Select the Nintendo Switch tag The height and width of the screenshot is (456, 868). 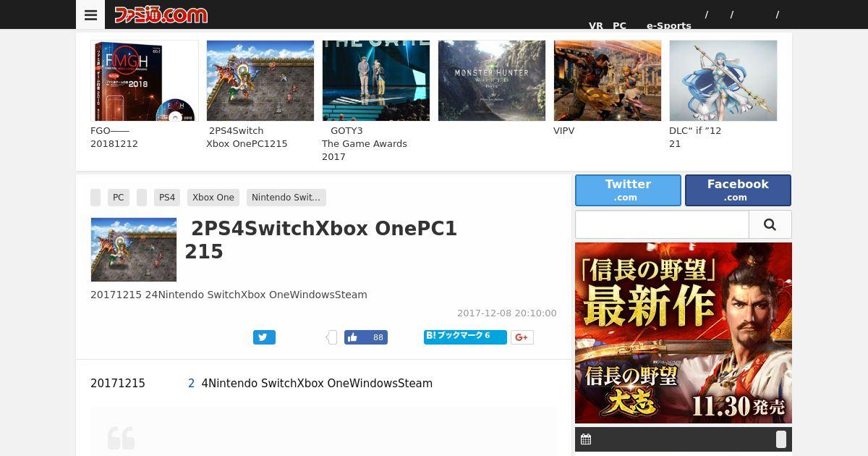[286, 198]
